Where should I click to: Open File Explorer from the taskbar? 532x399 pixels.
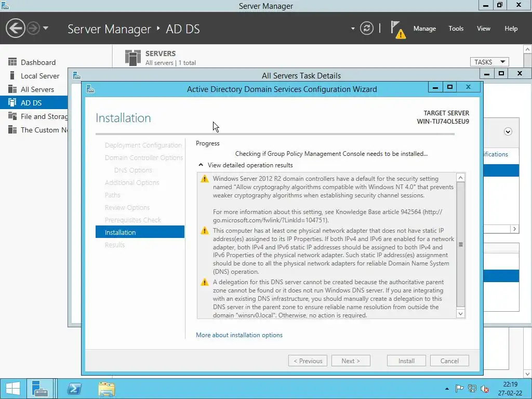[106, 389]
